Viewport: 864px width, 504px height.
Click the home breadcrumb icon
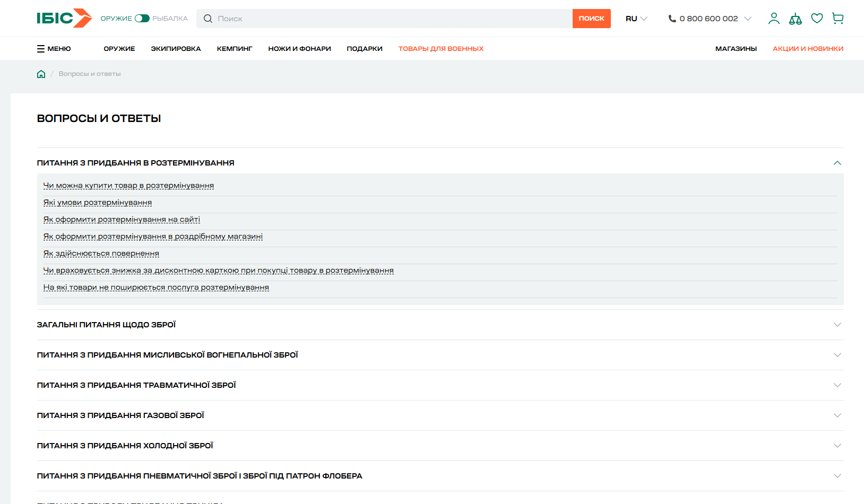click(x=41, y=74)
